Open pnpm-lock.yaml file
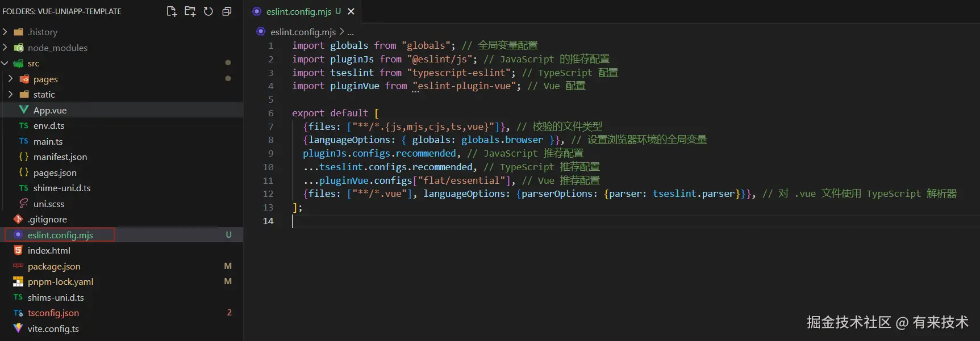 (61, 281)
